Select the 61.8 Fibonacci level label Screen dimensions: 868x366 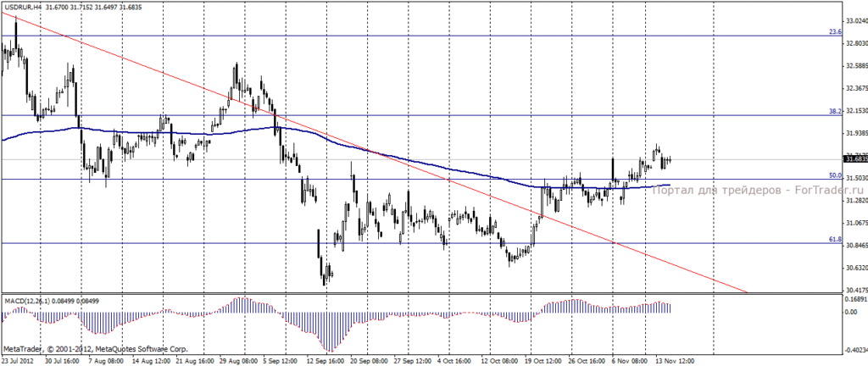point(835,239)
